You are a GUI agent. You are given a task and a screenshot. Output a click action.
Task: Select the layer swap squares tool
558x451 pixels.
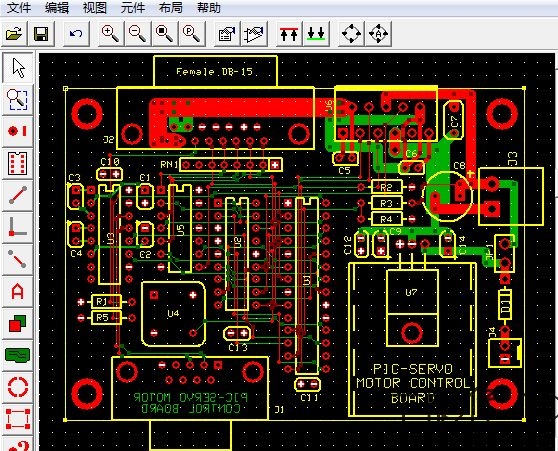18,323
